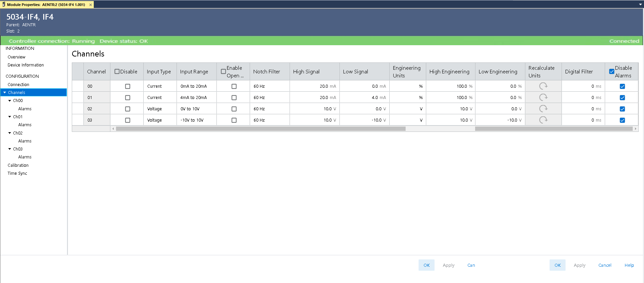The height and width of the screenshot is (283, 644).
Task: Open the Time Sync page
Action: click(x=17, y=173)
